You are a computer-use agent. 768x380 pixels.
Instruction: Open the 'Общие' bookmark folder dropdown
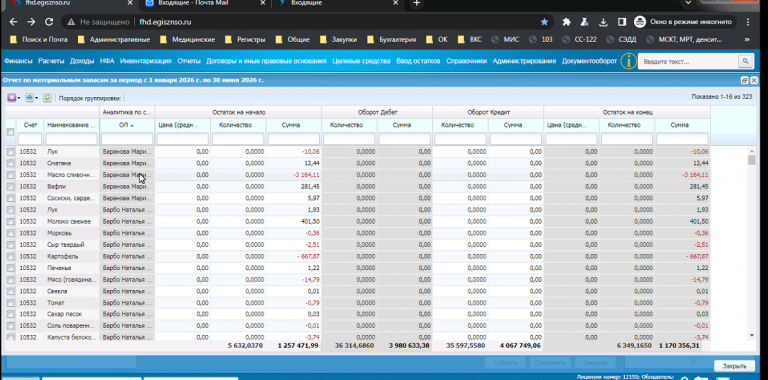pos(292,40)
